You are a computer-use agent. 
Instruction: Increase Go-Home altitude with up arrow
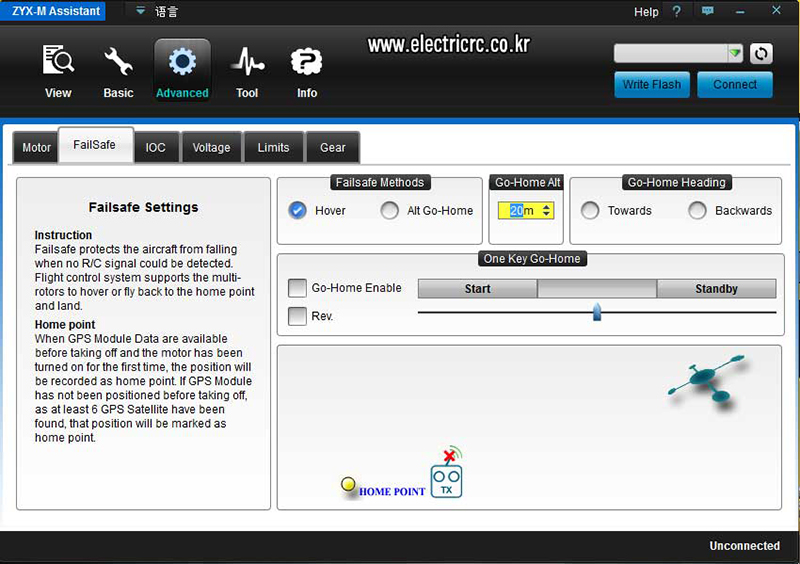click(546, 207)
